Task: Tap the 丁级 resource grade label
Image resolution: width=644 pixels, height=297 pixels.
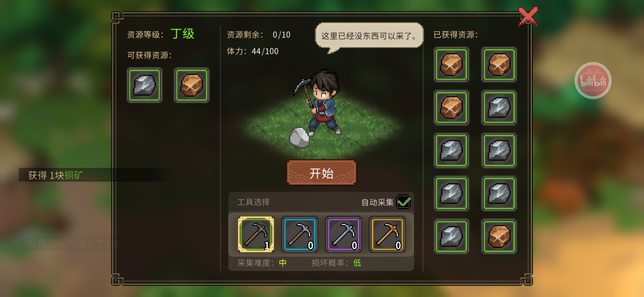Action: [x=182, y=34]
